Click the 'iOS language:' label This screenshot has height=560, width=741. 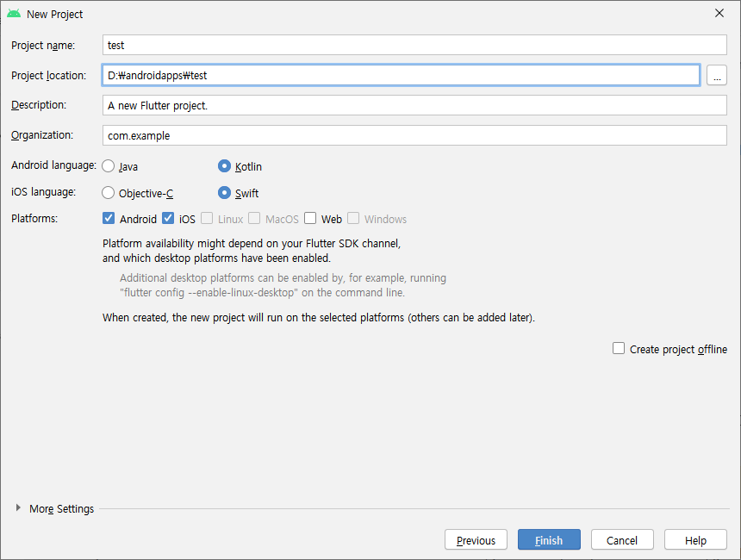(x=43, y=192)
